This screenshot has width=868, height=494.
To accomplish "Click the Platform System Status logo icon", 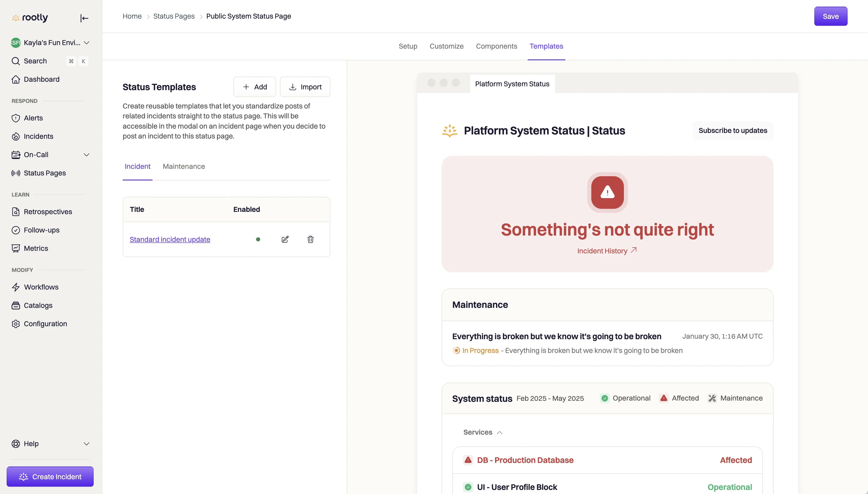I will (x=450, y=131).
